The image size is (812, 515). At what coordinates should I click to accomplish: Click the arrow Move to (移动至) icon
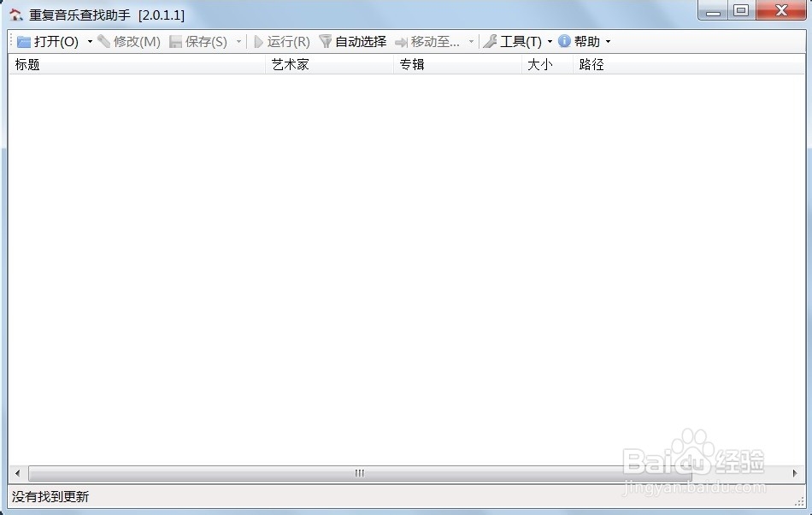tap(401, 42)
